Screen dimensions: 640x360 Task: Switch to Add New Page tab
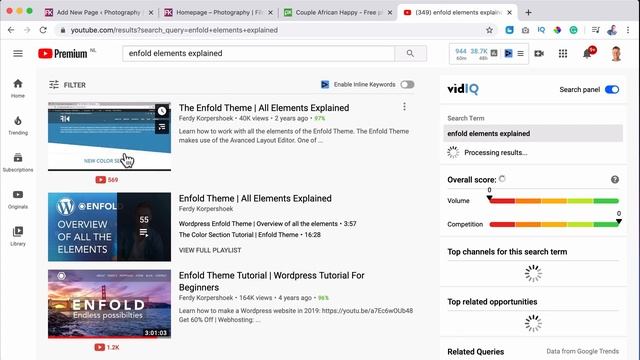coord(98,13)
